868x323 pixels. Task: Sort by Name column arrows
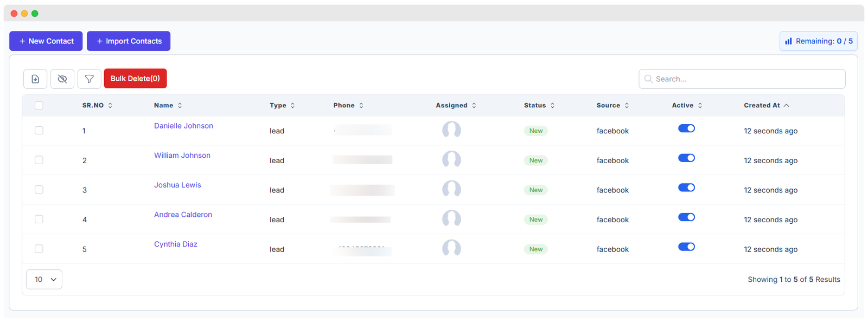point(180,106)
